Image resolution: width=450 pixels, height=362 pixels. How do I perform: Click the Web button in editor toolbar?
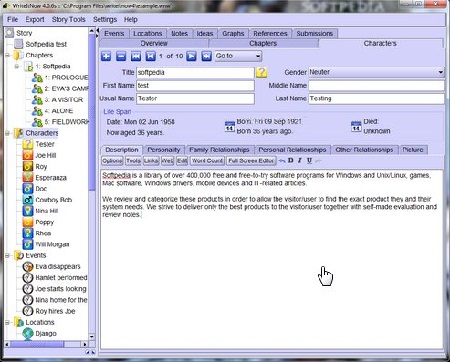[167, 161]
